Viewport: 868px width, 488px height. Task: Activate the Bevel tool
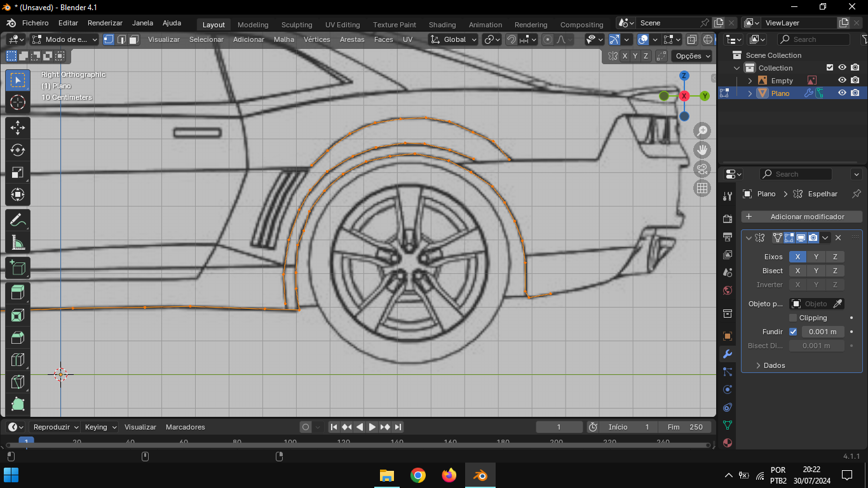(x=18, y=337)
